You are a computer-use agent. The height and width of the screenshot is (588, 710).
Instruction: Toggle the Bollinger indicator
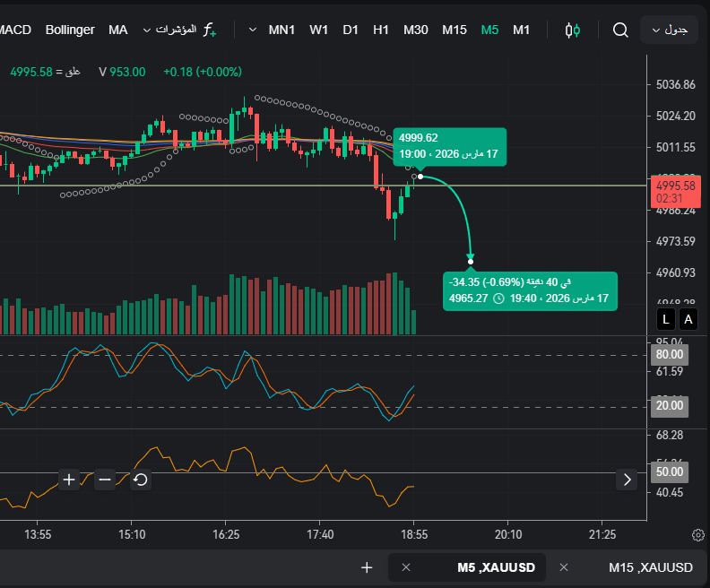click(70, 30)
